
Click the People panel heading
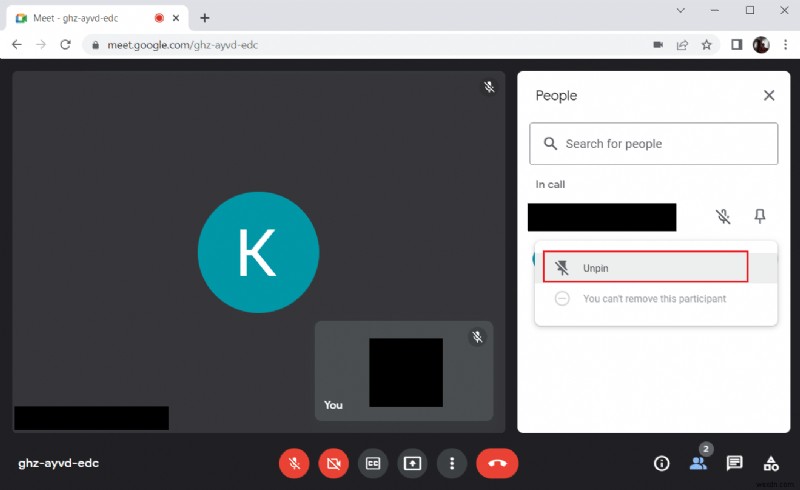pyautogui.click(x=556, y=95)
